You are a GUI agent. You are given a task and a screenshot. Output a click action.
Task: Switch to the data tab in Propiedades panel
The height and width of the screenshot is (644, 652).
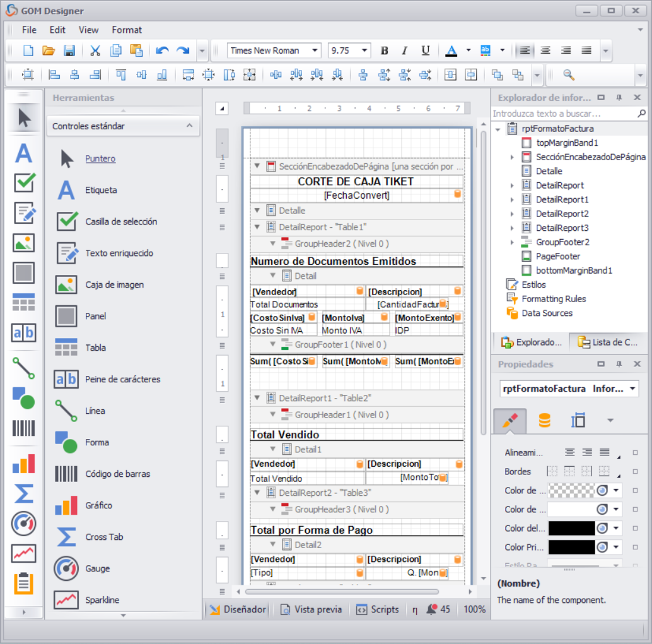544,419
